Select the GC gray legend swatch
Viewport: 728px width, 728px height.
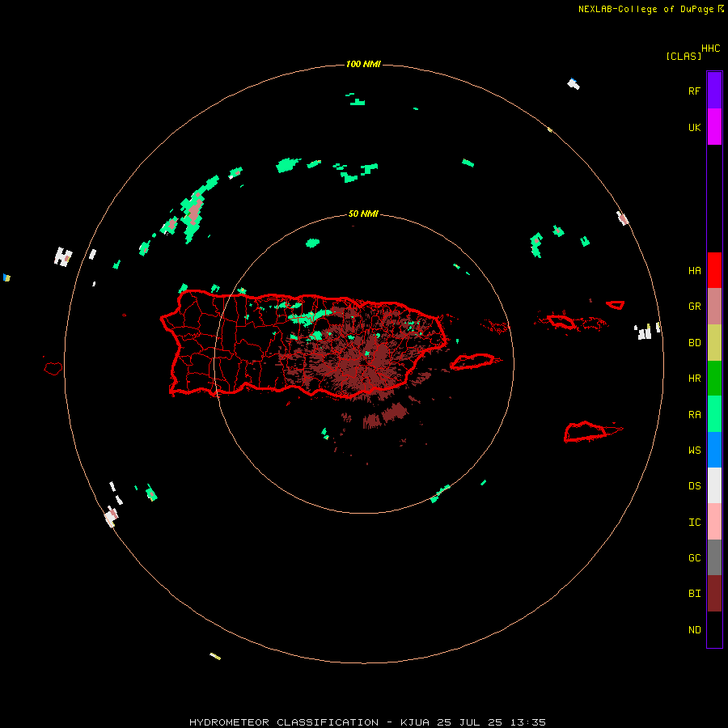click(714, 557)
